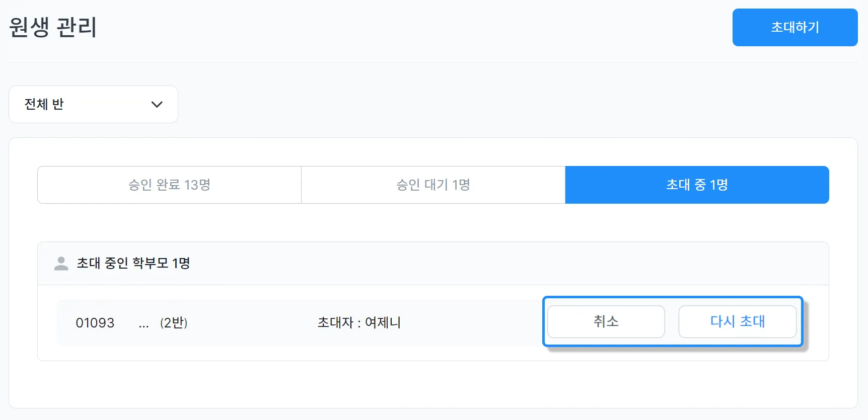The width and height of the screenshot is (868, 420).
Task: Click the 13명 count in first tab
Action: [x=197, y=185]
